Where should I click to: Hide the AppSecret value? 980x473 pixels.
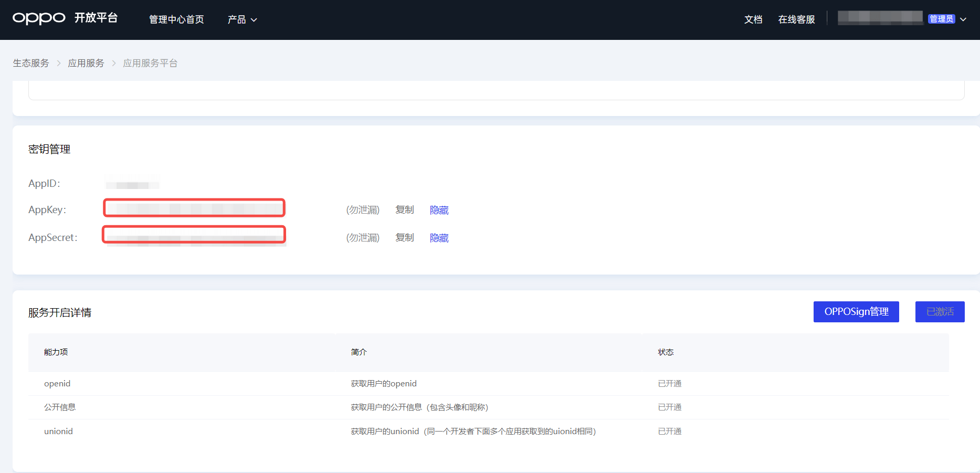point(439,238)
